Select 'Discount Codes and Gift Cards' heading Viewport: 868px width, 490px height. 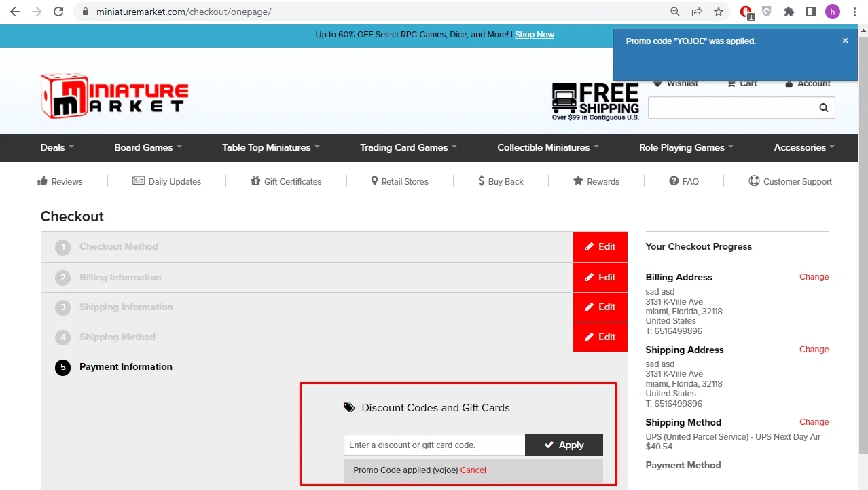click(x=435, y=408)
